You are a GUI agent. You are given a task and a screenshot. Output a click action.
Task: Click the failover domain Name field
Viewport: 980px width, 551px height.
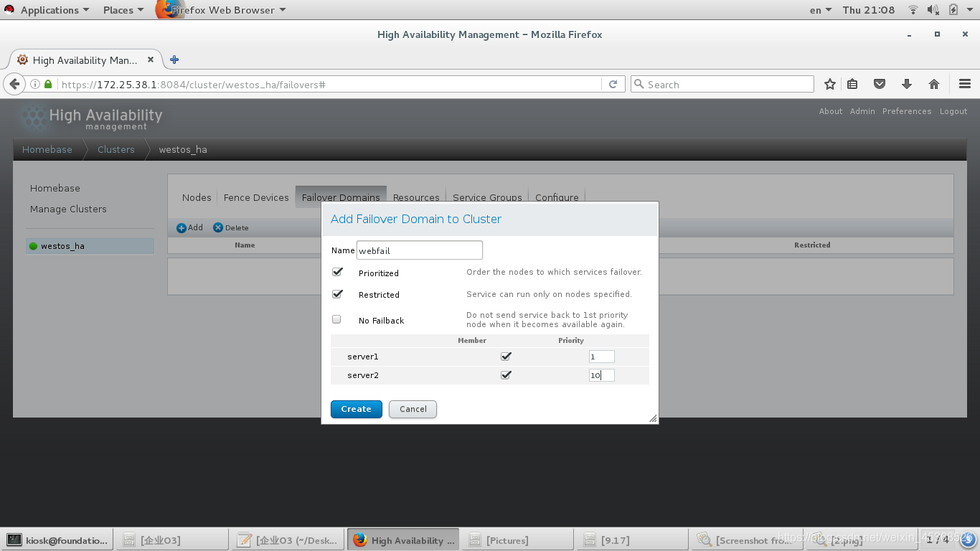(x=420, y=250)
